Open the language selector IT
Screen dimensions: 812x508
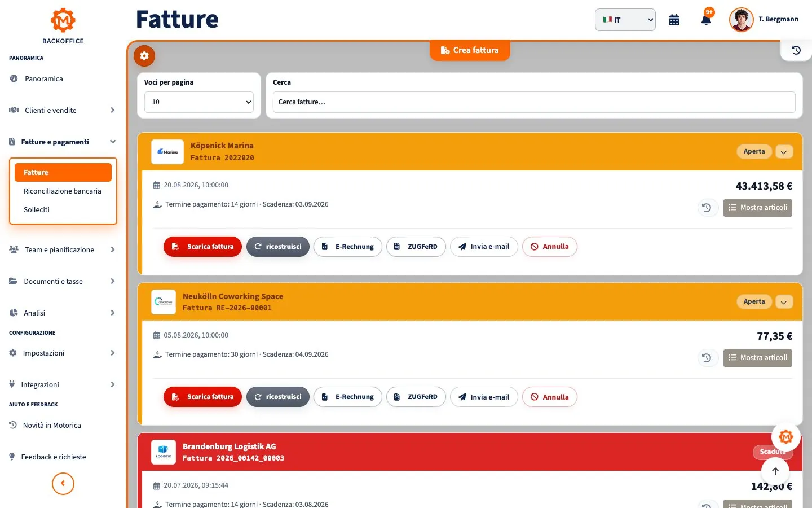[x=625, y=20]
